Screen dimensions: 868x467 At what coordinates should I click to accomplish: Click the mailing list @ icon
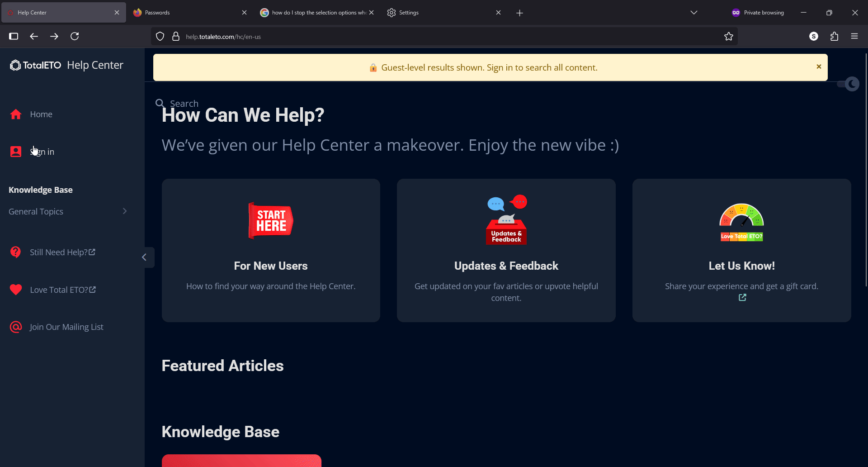click(x=16, y=327)
